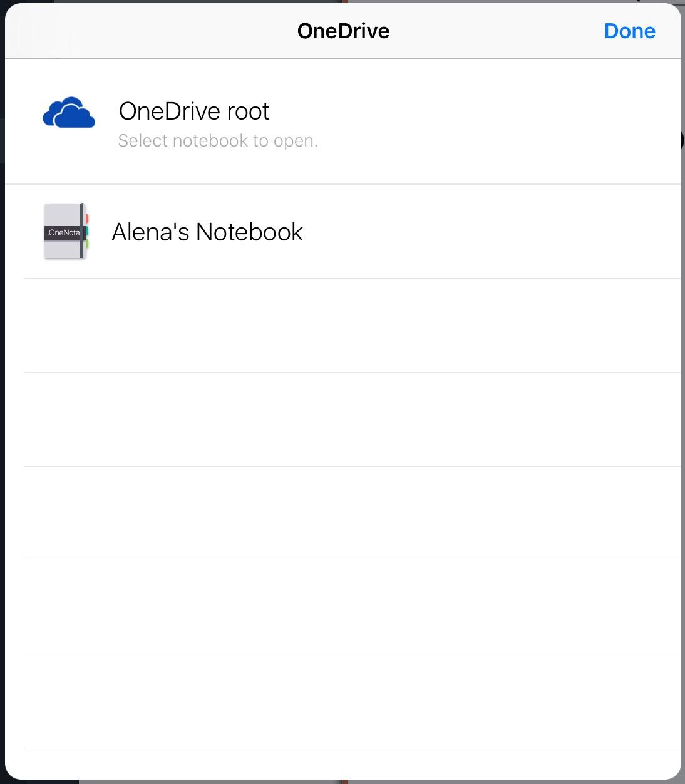Click blank space right of OneDrive root
Screen dimensions: 685x784
click(x=501, y=121)
